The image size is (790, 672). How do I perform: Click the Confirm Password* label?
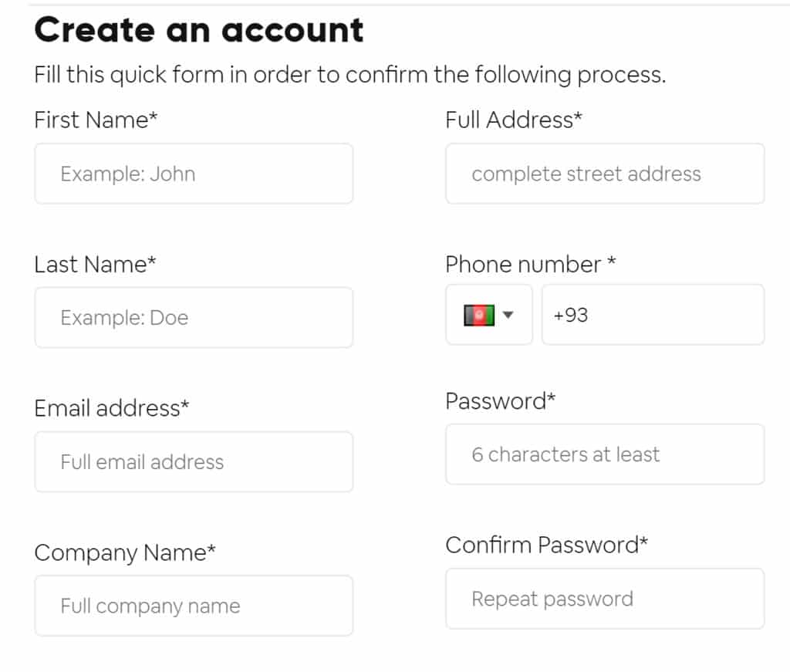coord(547,545)
